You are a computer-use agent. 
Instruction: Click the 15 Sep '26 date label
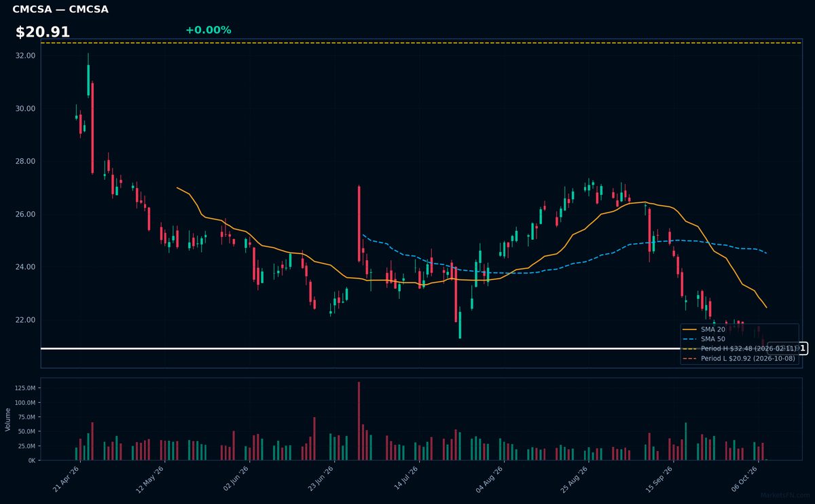pyautogui.click(x=660, y=478)
